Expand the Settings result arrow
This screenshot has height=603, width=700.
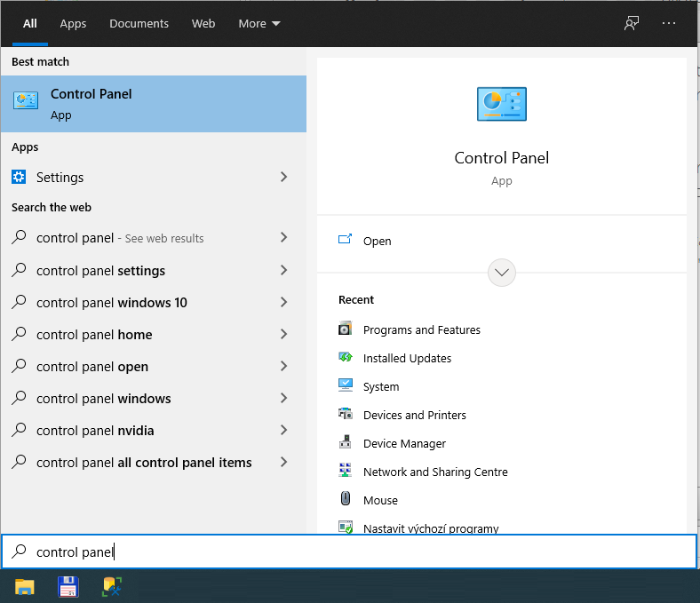[x=283, y=177]
